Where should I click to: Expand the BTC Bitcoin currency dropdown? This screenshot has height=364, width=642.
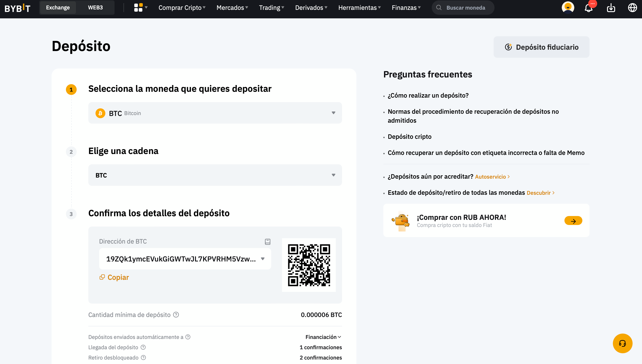click(215, 113)
